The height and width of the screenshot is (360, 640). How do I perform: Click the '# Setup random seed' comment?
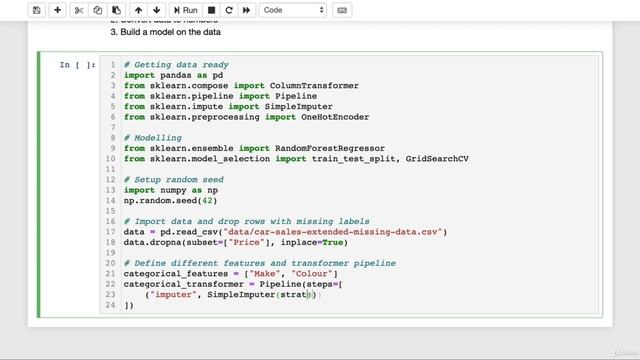tap(174, 180)
